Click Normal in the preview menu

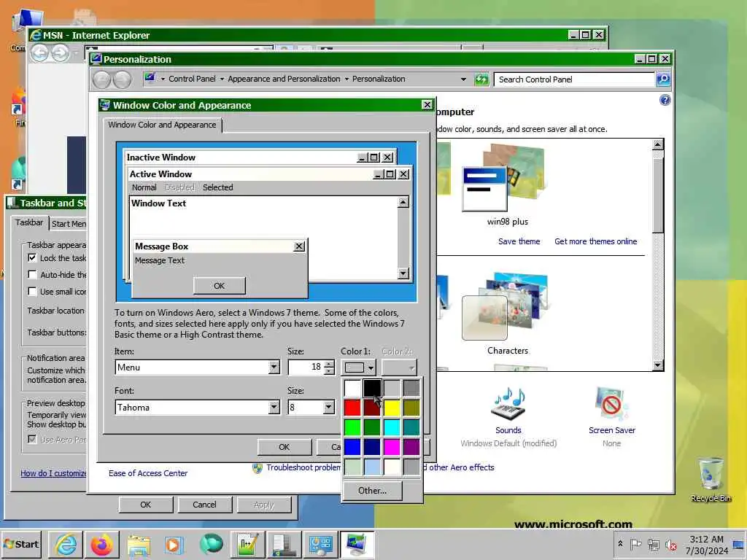coord(144,187)
